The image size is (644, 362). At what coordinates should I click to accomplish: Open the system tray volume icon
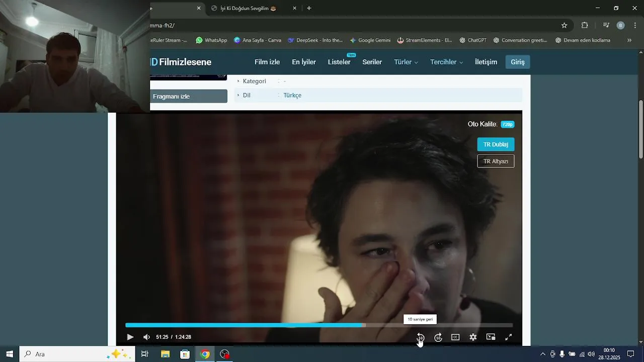[591, 354]
